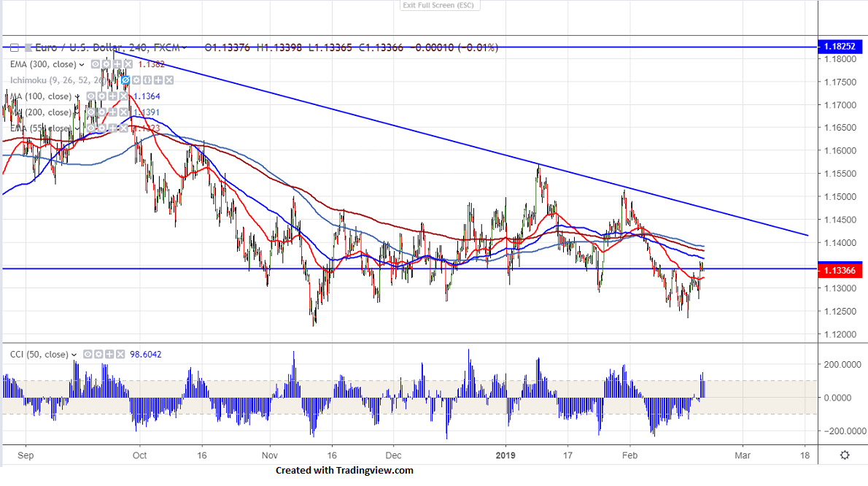The width and height of the screenshot is (868, 486).
Task: Toggle visibility of MA (200, close)
Action: (x=90, y=112)
